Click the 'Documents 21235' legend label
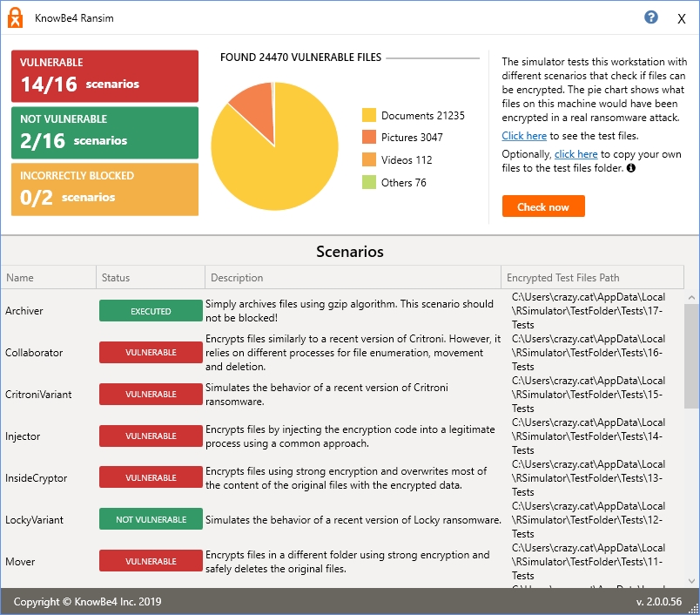This screenshot has height=615, width=700. click(x=423, y=116)
